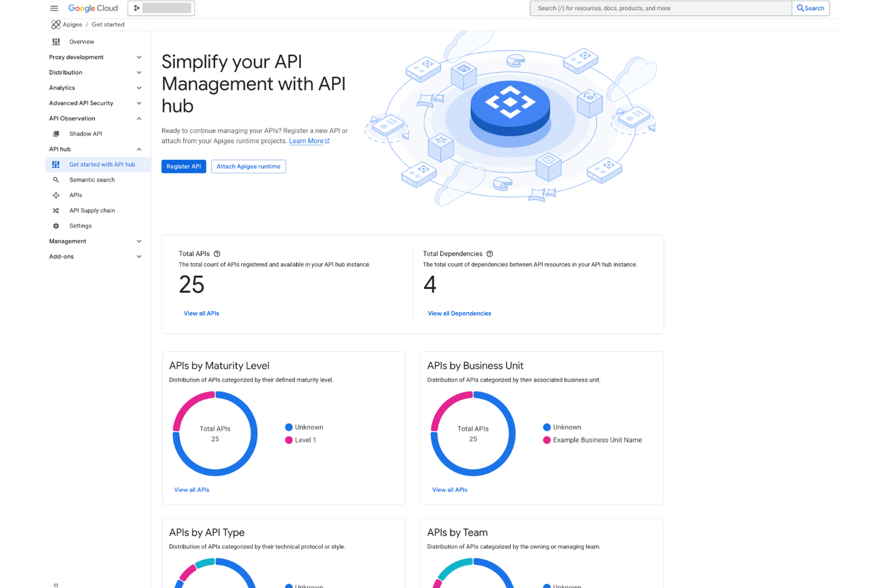Click the magnifier icon in Search button

800,8
